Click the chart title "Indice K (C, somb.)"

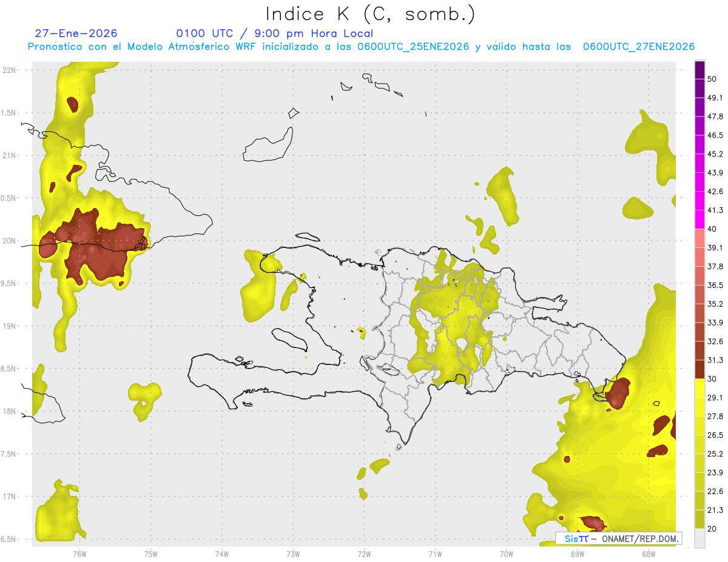(370, 14)
